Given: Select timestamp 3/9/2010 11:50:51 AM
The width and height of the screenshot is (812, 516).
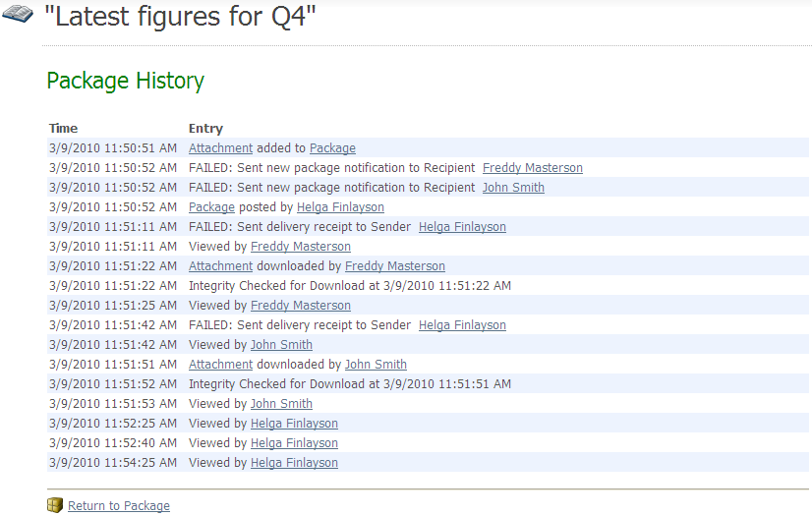Looking at the screenshot, I should [113, 148].
